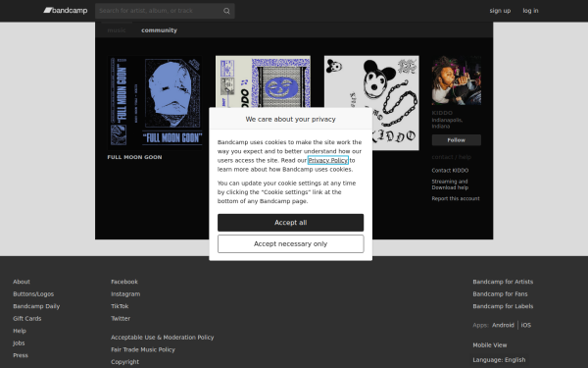Click the Indianapolis, Indiana location text
Image resolution: width=588 pixels, height=368 pixels.
pyautogui.click(x=447, y=124)
